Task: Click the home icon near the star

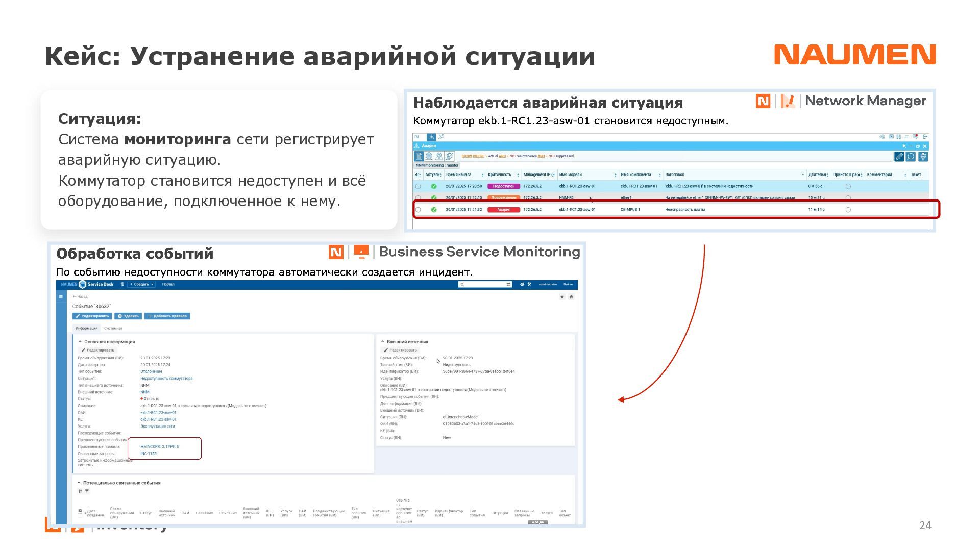Action: 571,296
